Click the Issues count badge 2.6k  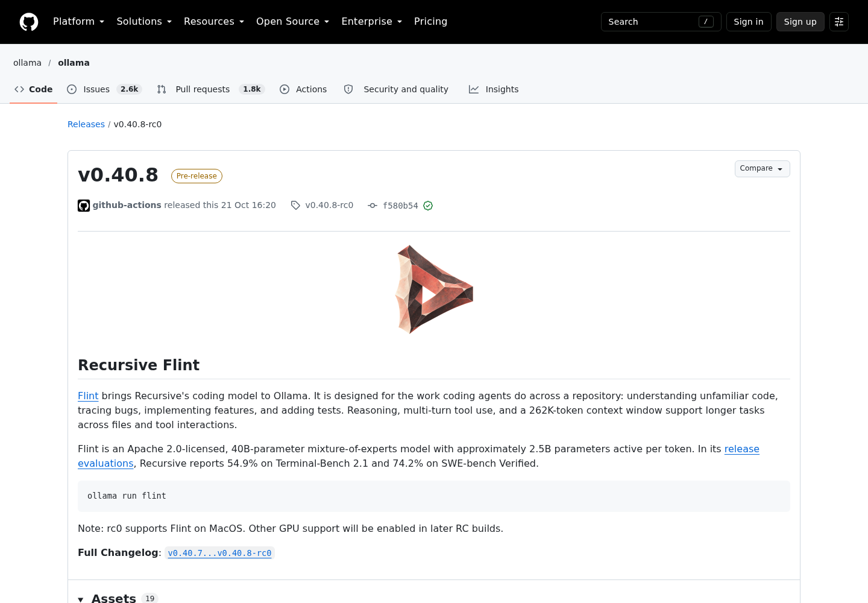pos(129,89)
